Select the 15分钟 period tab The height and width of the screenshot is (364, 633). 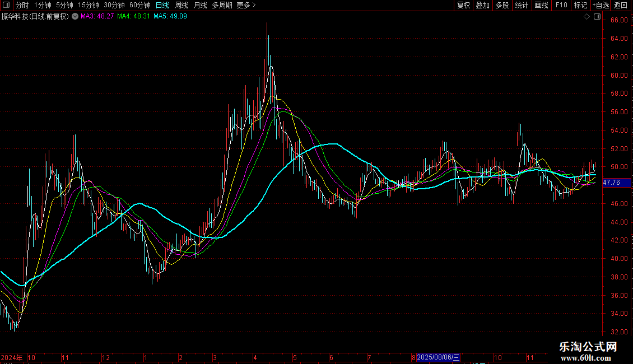[x=89, y=5]
